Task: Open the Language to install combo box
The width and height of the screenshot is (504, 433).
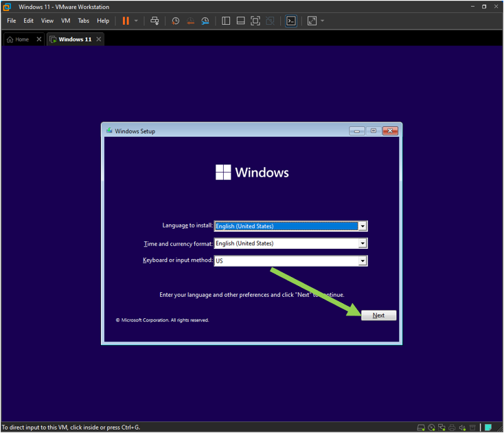Action: click(x=290, y=226)
